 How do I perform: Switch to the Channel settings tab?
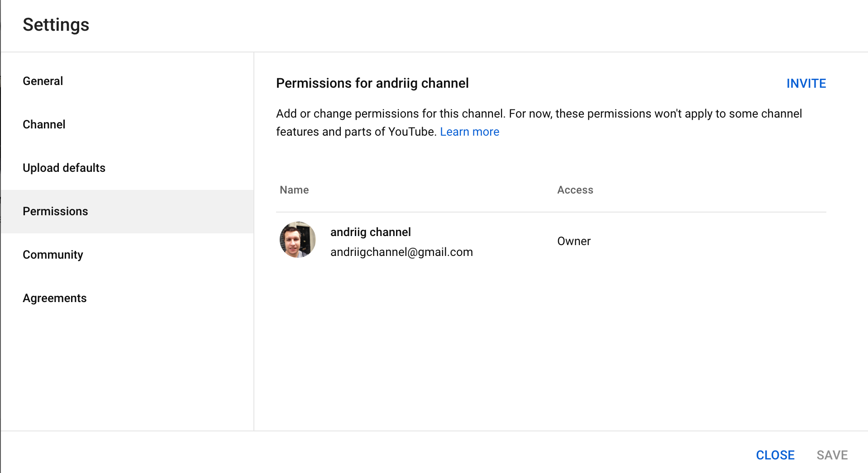click(x=44, y=125)
